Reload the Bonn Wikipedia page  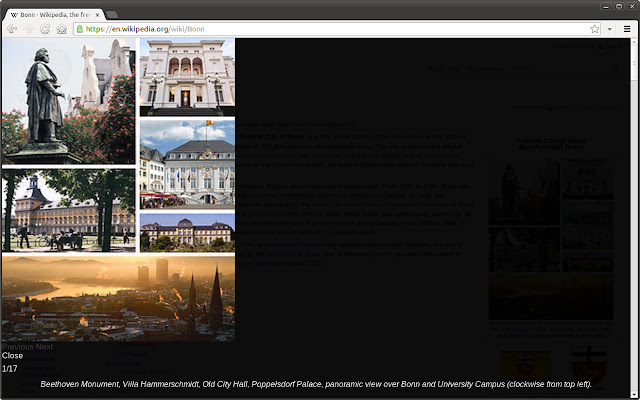(x=45, y=29)
